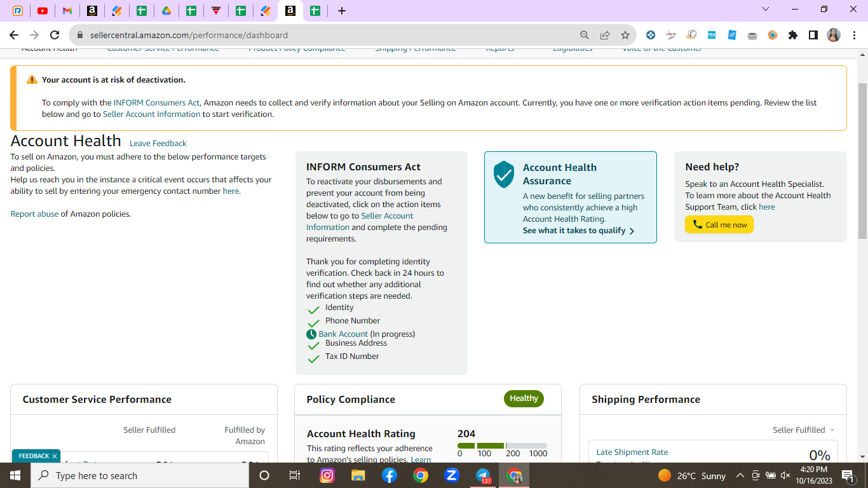Open Seller Account Information link in warning banner

pos(151,114)
